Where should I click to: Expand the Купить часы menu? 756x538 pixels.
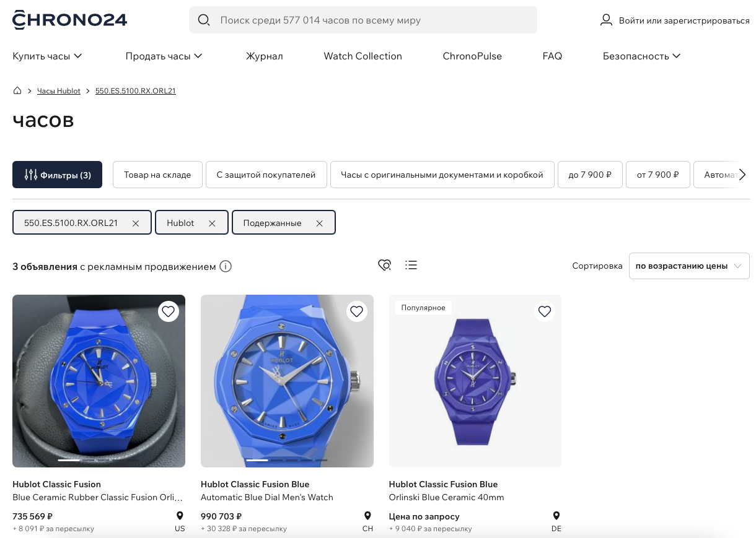[48, 56]
